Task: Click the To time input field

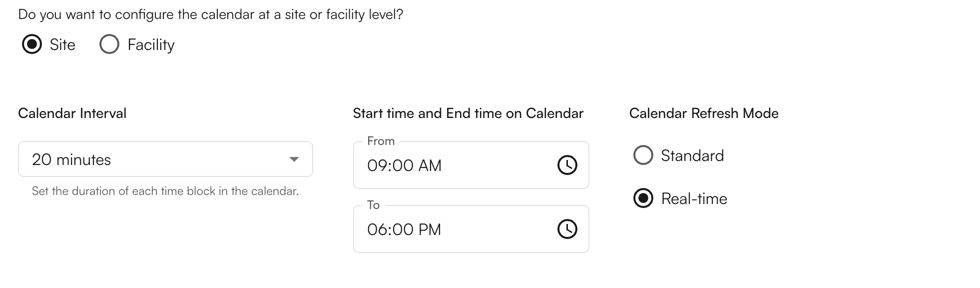Action: [450, 229]
